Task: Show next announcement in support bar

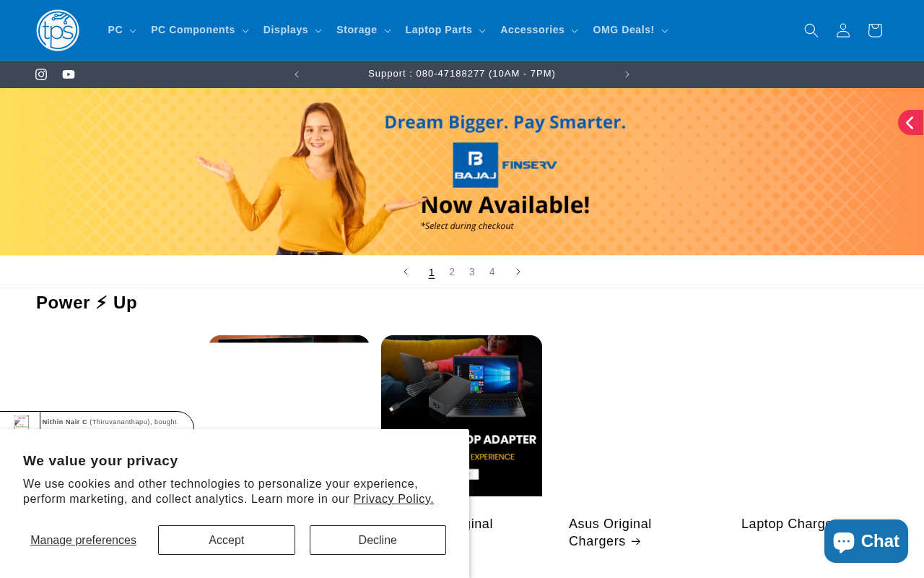Action: [627, 74]
